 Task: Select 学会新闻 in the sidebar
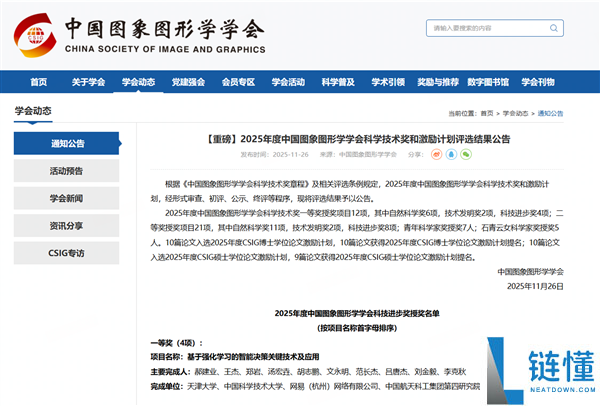[x=67, y=198]
